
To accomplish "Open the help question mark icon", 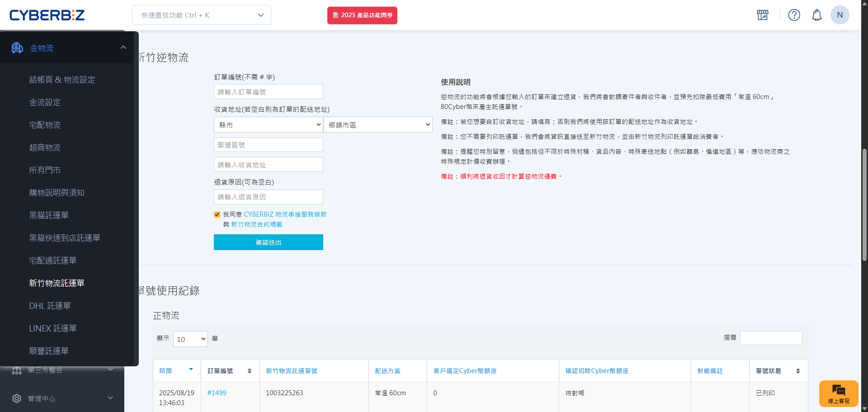I will click(794, 15).
